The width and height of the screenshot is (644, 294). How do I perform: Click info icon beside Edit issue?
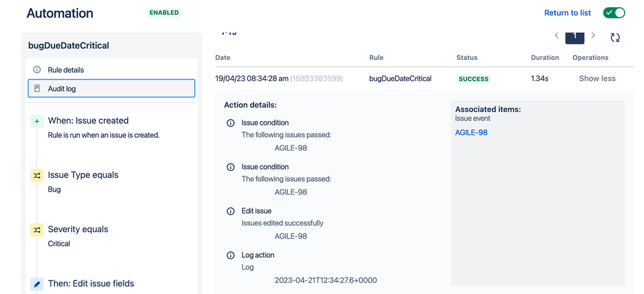coord(231,211)
